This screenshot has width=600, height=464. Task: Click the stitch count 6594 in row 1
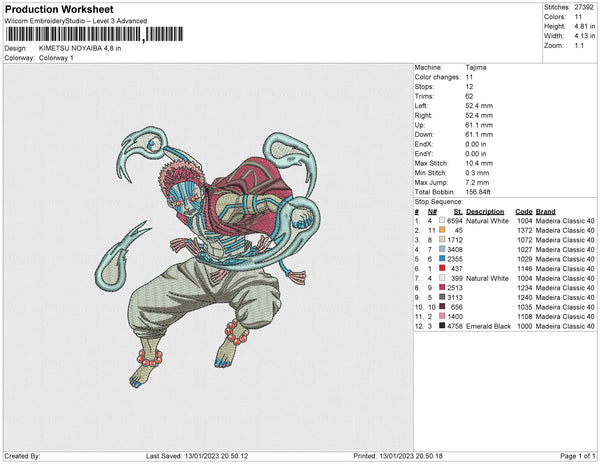click(455, 221)
